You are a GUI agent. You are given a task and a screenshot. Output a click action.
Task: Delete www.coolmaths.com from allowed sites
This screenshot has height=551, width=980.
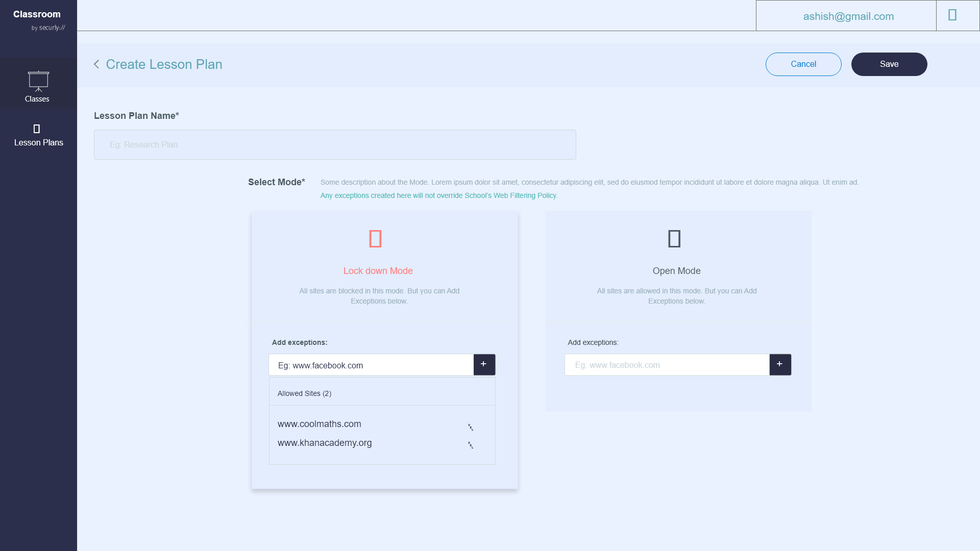click(x=471, y=427)
